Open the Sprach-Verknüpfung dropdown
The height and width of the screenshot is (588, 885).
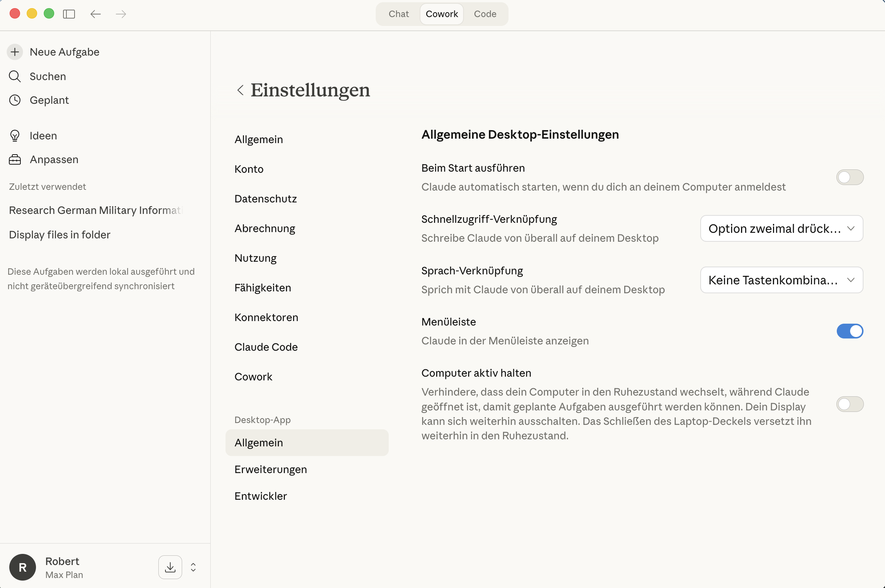[780, 280]
